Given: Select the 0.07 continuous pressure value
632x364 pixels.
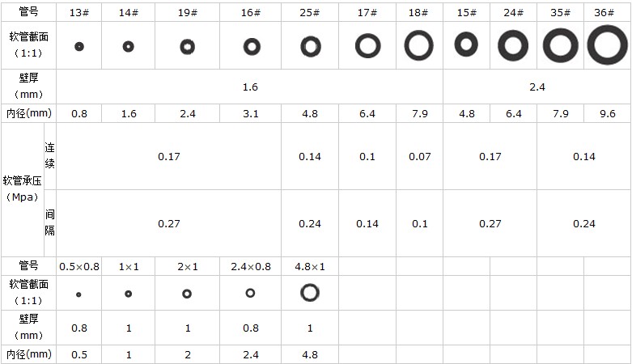Looking at the screenshot, I should pyautogui.click(x=420, y=156).
